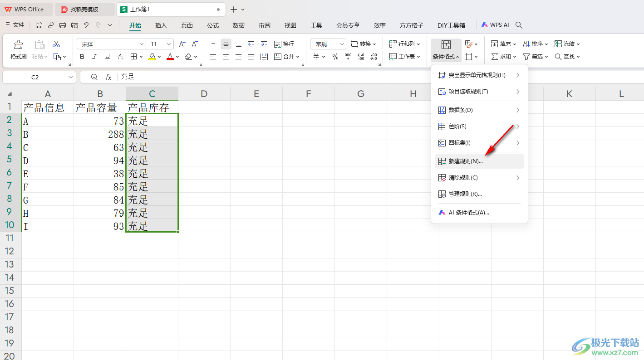
Task: Apply thousands separator format
Action: (348, 57)
